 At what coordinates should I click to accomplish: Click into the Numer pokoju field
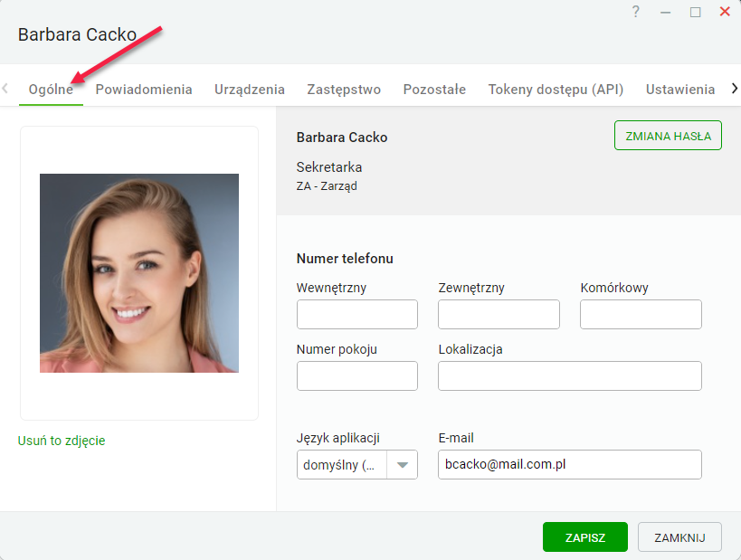(x=356, y=375)
